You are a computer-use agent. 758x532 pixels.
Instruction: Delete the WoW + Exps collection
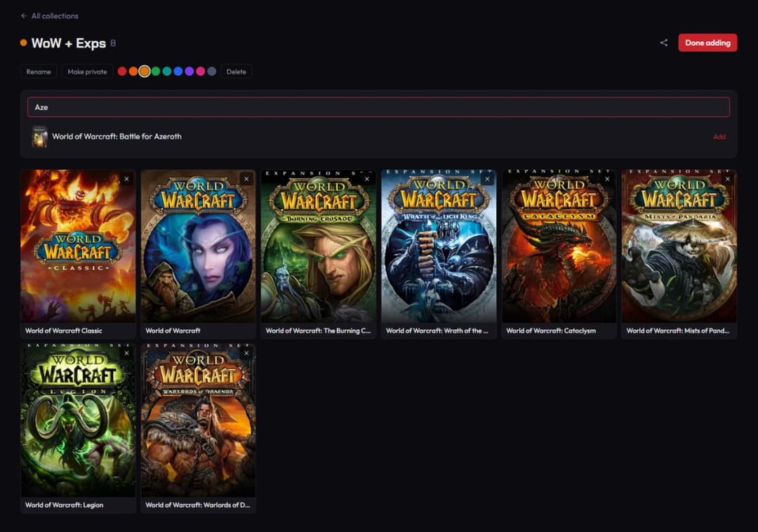[x=236, y=72]
